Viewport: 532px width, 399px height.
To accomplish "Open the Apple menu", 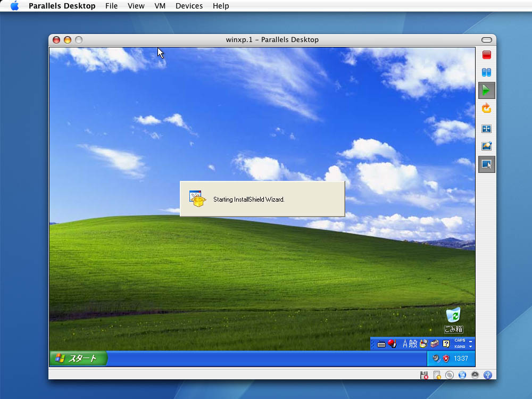I will [14, 6].
